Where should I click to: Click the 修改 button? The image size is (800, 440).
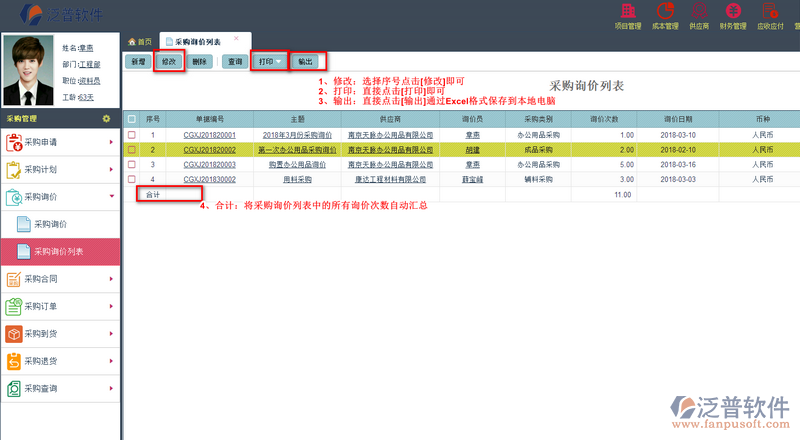(169, 62)
